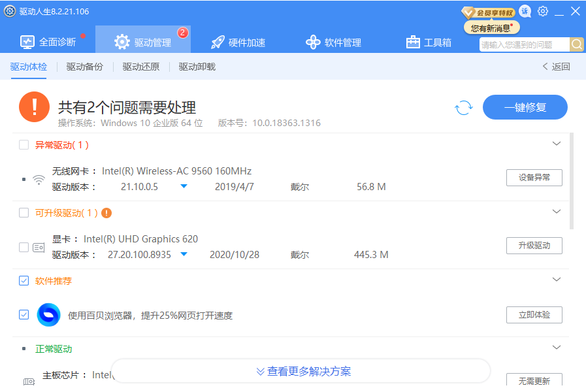Viewport: 586px width, 392px height.
Task: Click the 445.3 M size value
Action: [x=371, y=255]
